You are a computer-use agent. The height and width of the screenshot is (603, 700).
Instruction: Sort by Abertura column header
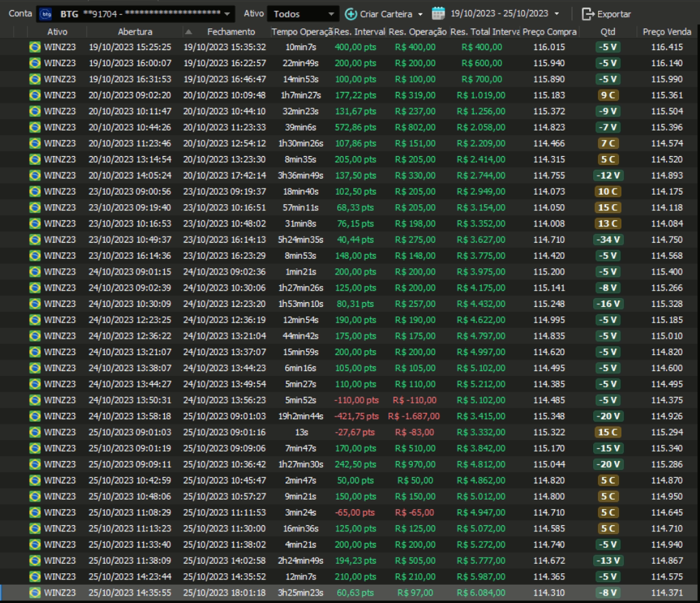[135, 32]
